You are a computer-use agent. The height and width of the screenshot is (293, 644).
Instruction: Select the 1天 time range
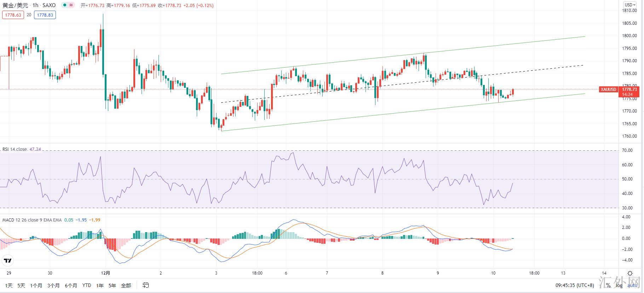pyautogui.click(x=8, y=285)
